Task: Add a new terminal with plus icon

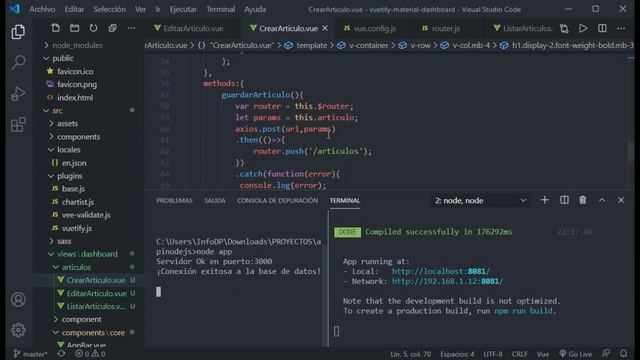Action: [x=544, y=200]
